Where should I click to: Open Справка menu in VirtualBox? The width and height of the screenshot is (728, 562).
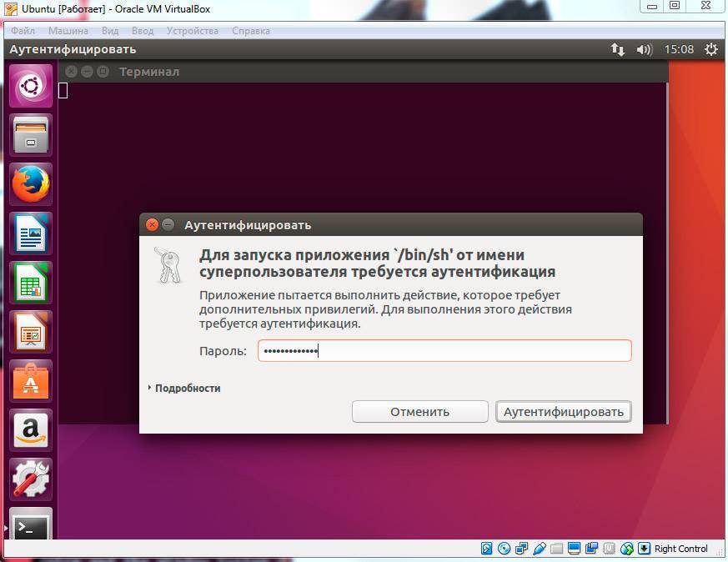pos(251,31)
